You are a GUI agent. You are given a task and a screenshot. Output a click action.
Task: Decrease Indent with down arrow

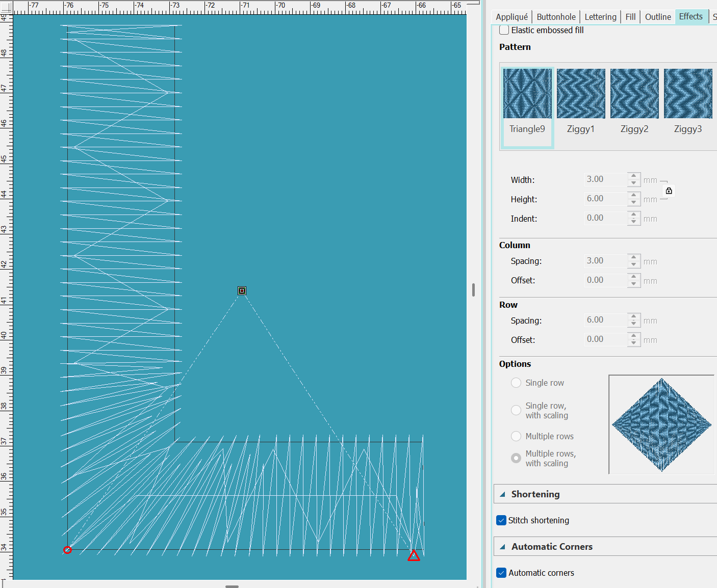point(634,222)
